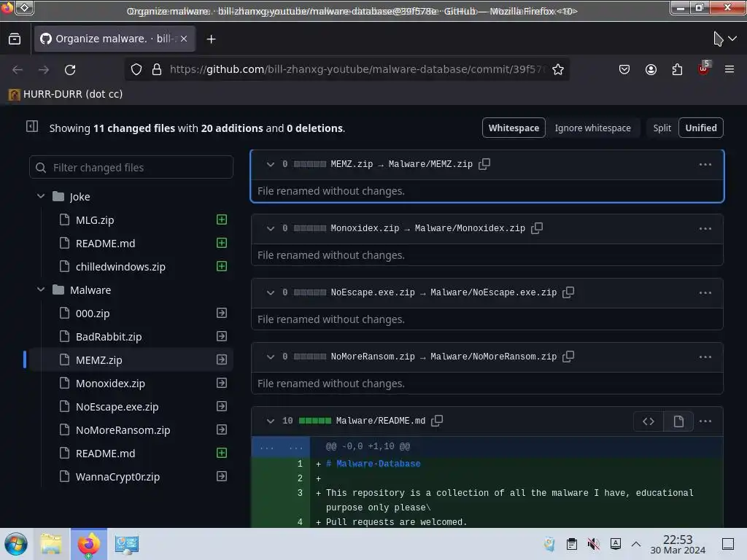Reload the current page
Image resolution: width=747 pixels, height=560 pixels.
(x=70, y=69)
